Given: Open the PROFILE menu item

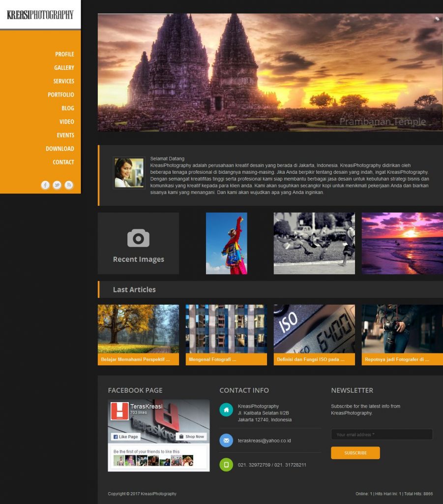Looking at the screenshot, I should (65, 54).
